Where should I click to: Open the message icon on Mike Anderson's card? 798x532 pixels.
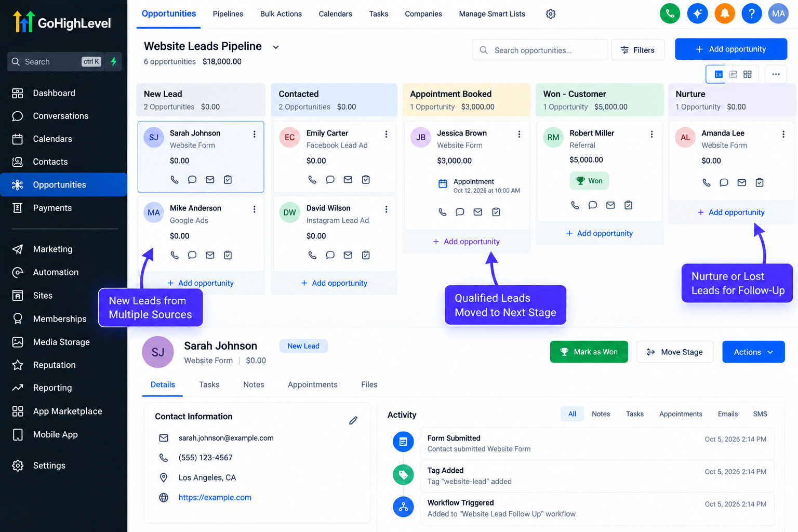point(192,255)
